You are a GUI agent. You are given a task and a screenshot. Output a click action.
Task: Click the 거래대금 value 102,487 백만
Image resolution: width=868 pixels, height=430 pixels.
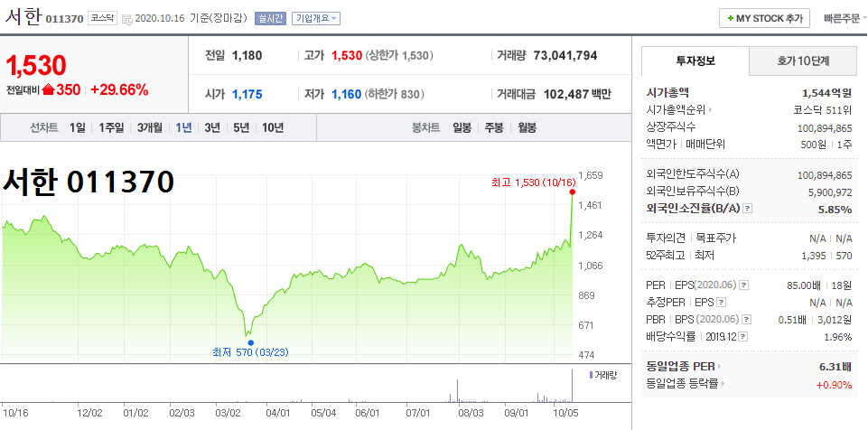click(577, 94)
